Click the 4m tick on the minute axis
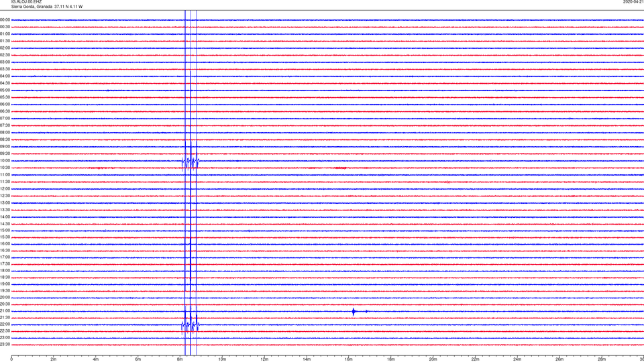Screen dimensions: 644x362 pyautogui.click(x=96, y=359)
